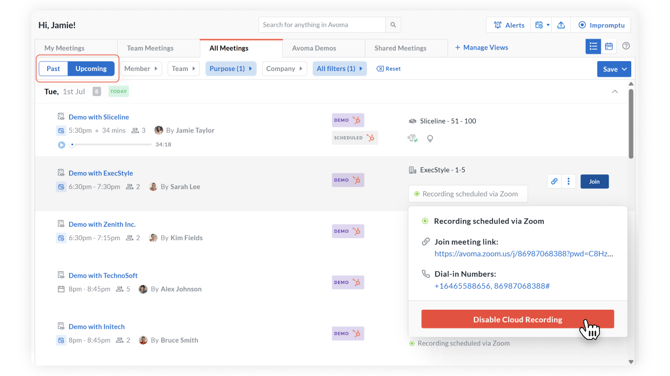
Task: Click Jamie Taylor's avatar
Action: (159, 130)
